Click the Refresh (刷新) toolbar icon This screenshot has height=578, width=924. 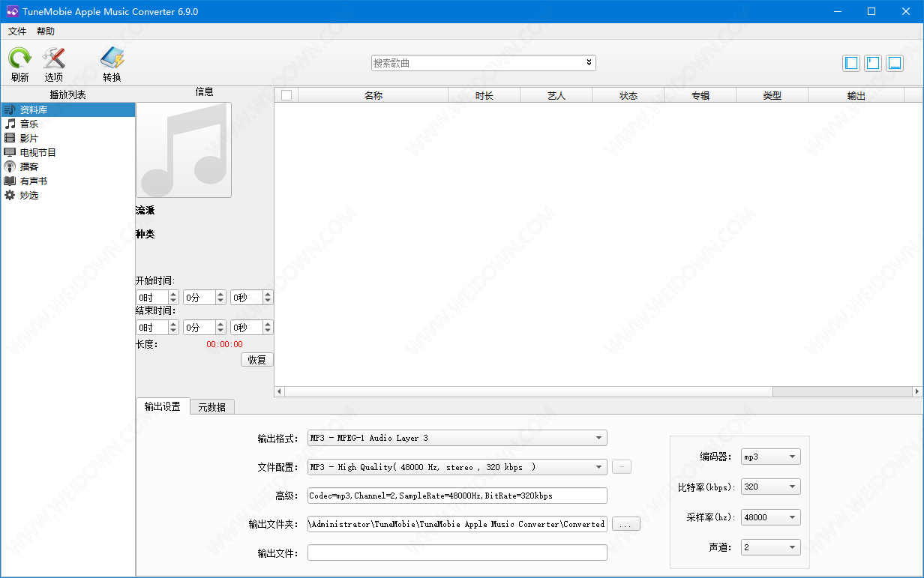coord(20,58)
